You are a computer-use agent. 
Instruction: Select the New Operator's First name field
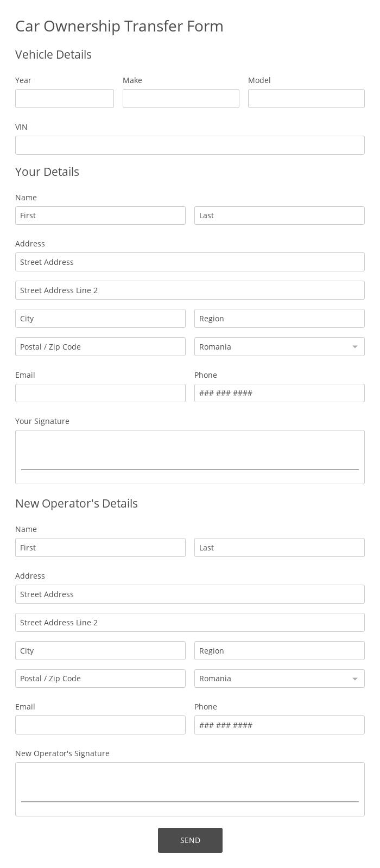point(100,547)
